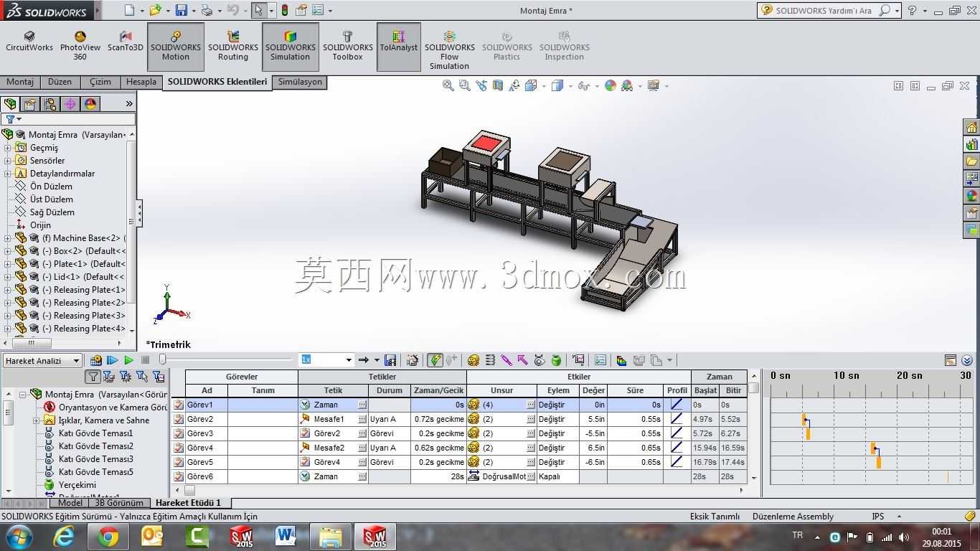
Task: Open the feature picker for Görev1
Action: tap(531, 405)
